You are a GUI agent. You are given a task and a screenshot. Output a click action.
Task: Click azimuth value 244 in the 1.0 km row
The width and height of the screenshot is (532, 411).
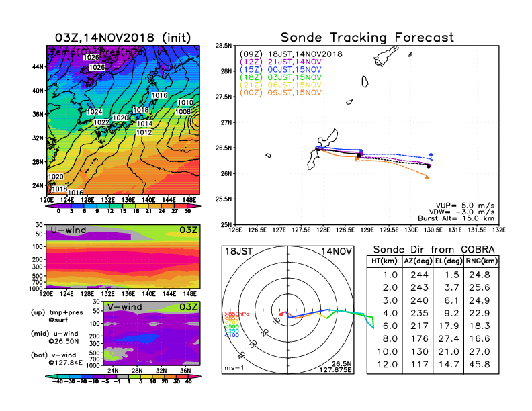[x=419, y=275]
